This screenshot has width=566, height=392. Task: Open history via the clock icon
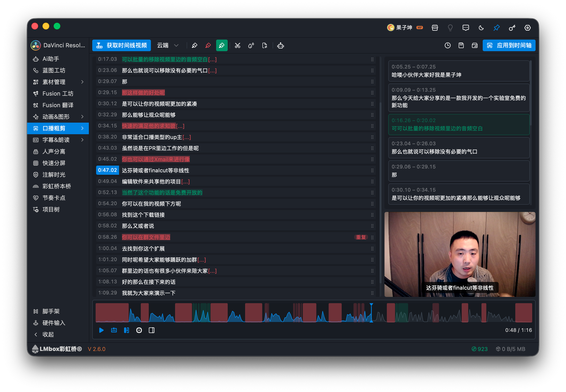click(x=447, y=46)
